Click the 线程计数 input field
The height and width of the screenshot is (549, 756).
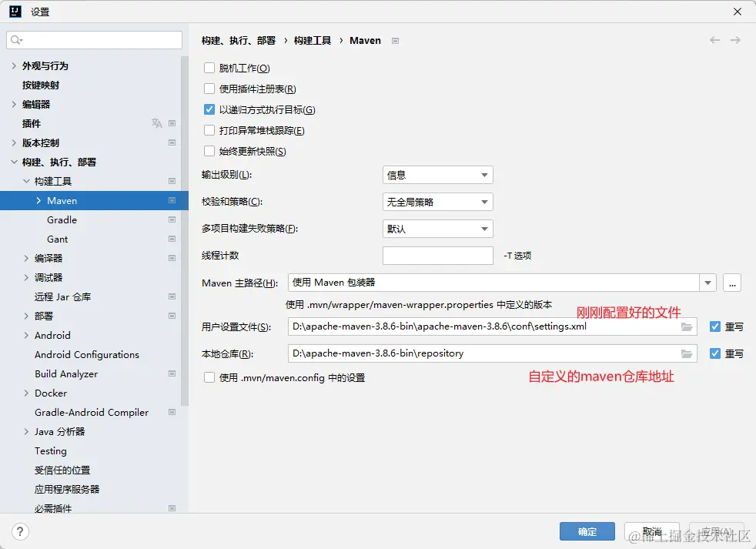pos(437,256)
